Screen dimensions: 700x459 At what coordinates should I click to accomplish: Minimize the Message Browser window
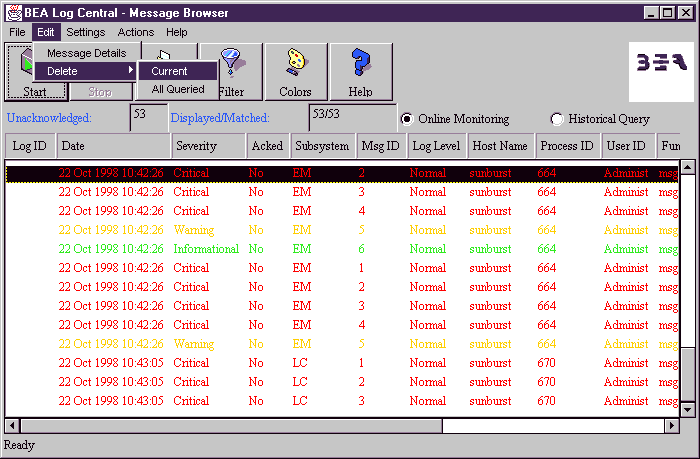(x=651, y=13)
